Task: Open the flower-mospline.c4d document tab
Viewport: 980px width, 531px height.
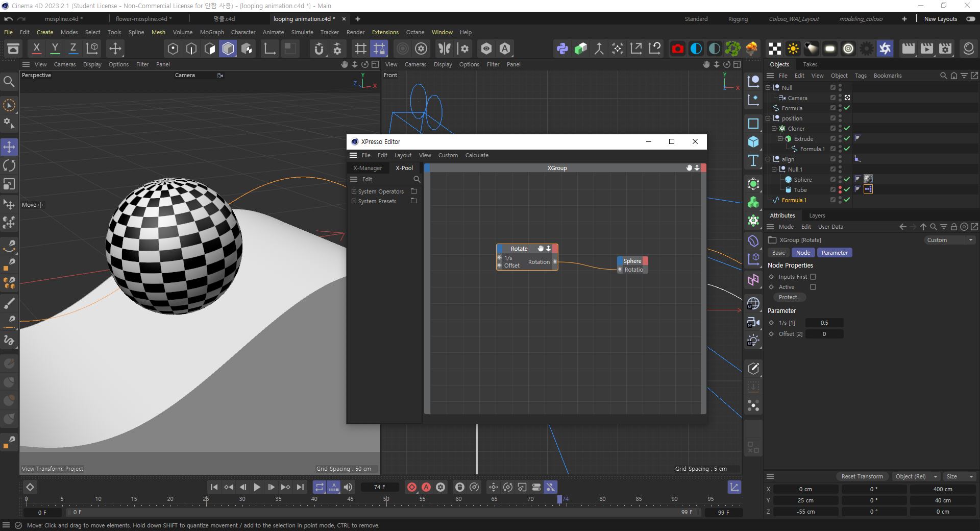Action: click(x=144, y=19)
